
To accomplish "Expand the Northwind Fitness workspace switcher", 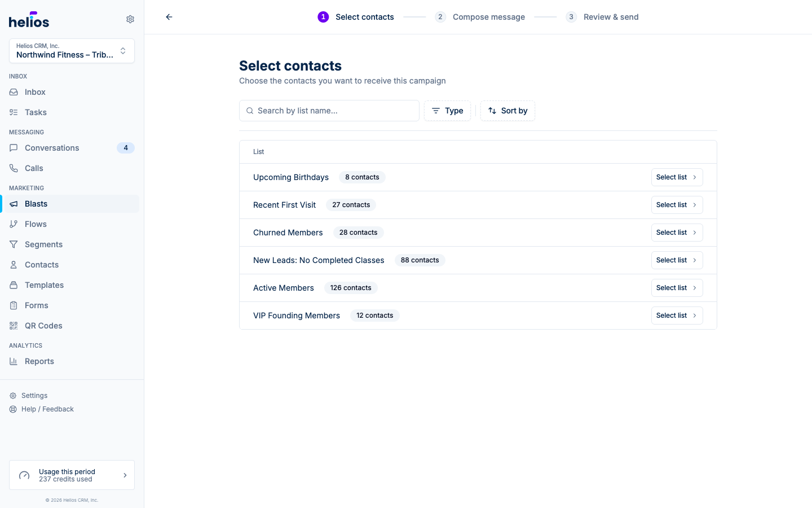I will click(72, 51).
